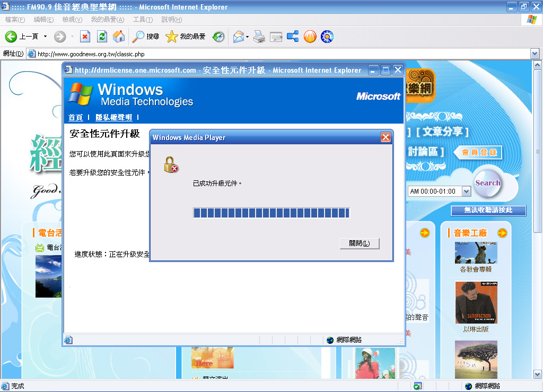Open the 編輯(E) menu
This screenshot has width=543, height=392.
(x=43, y=20)
